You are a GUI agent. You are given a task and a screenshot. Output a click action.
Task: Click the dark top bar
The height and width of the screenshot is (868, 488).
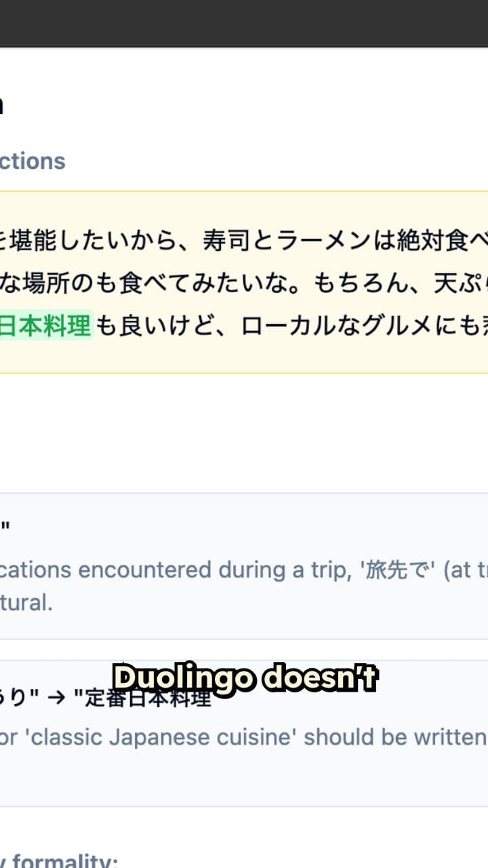tap(244, 23)
